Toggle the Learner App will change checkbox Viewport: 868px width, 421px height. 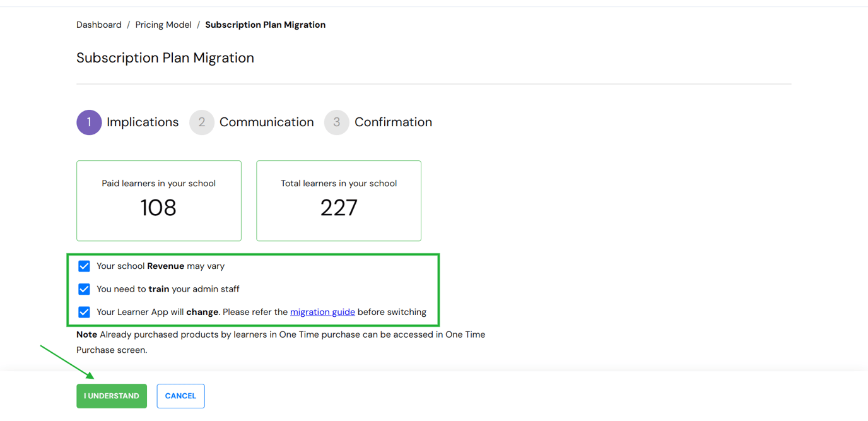[x=84, y=312]
